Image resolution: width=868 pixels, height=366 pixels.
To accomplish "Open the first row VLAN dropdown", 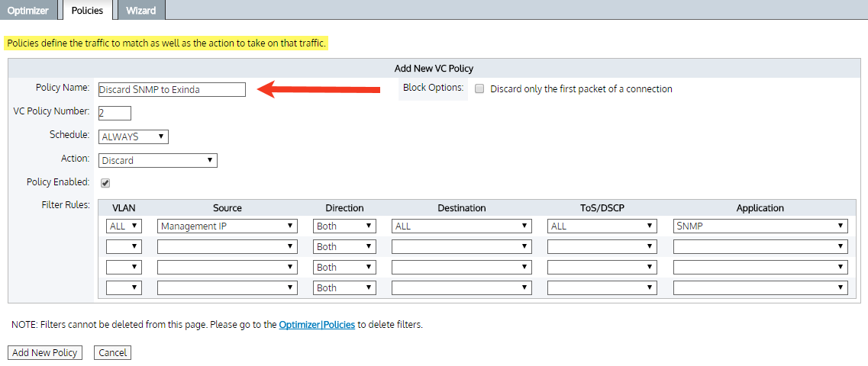I will [124, 226].
